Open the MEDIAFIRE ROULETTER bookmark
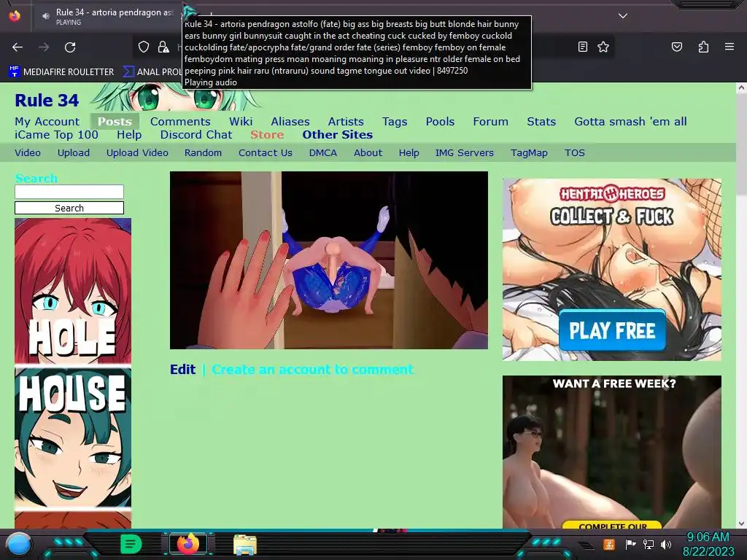 point(61,72)
